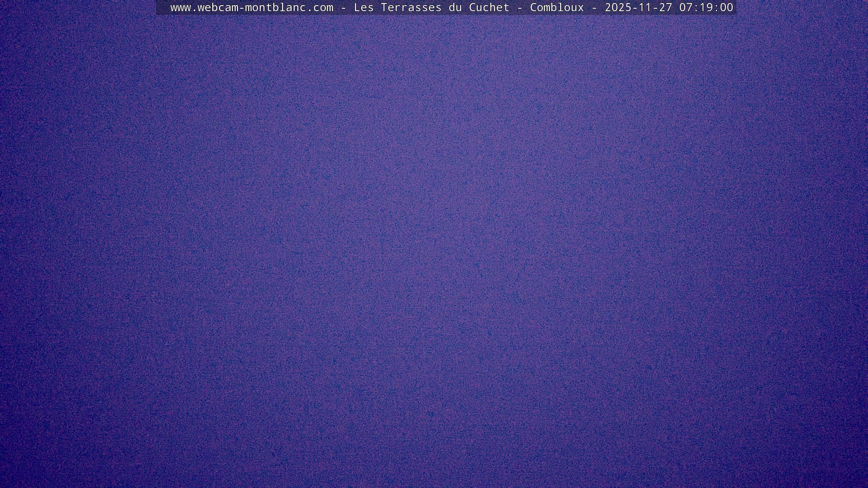Viewport: 868px width, 488px height.
Task: Click the 07:19:00 timestamp
Action: [x=706, y=7]
